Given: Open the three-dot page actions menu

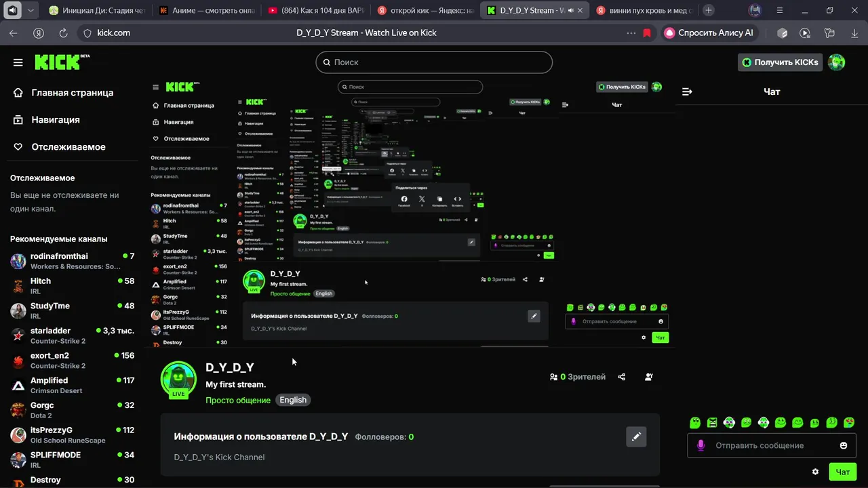Looking at the screenshot, I should point(631,33).
